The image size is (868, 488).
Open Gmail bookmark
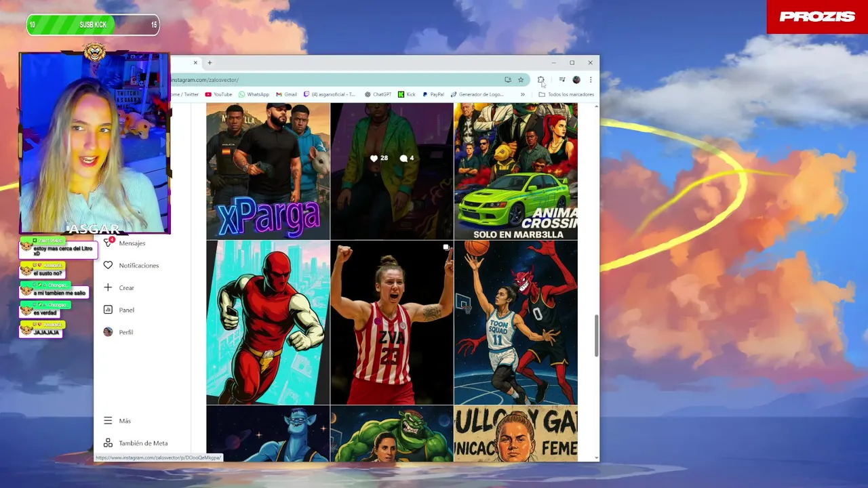(286, 95)
